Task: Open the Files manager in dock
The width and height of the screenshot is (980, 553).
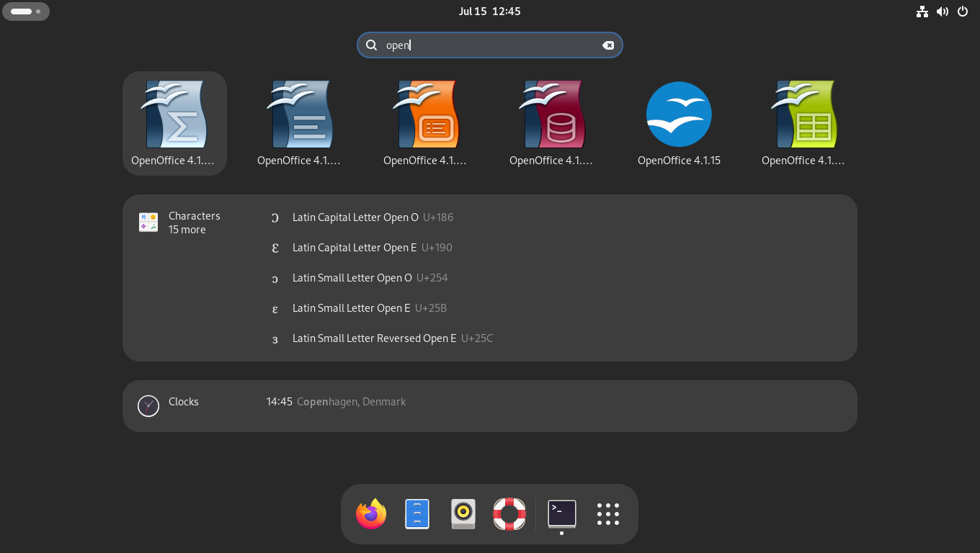Action: (417, 514)
